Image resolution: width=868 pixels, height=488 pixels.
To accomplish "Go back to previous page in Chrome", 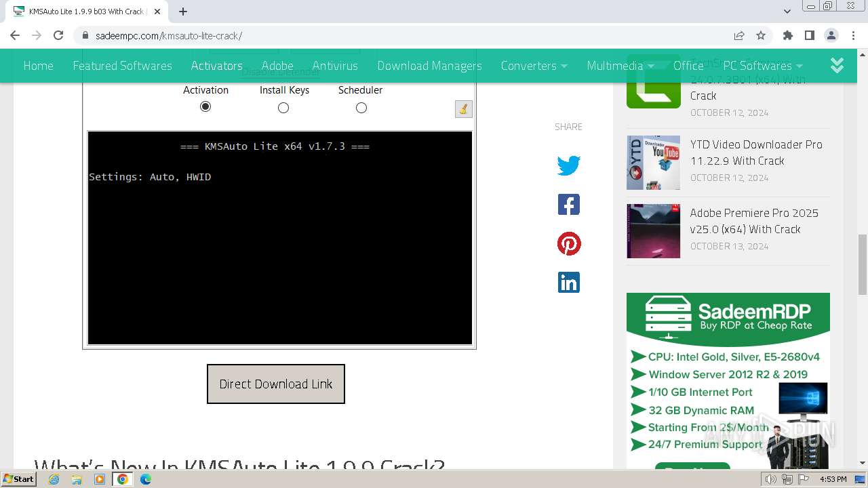I will (x=15, y=35).
